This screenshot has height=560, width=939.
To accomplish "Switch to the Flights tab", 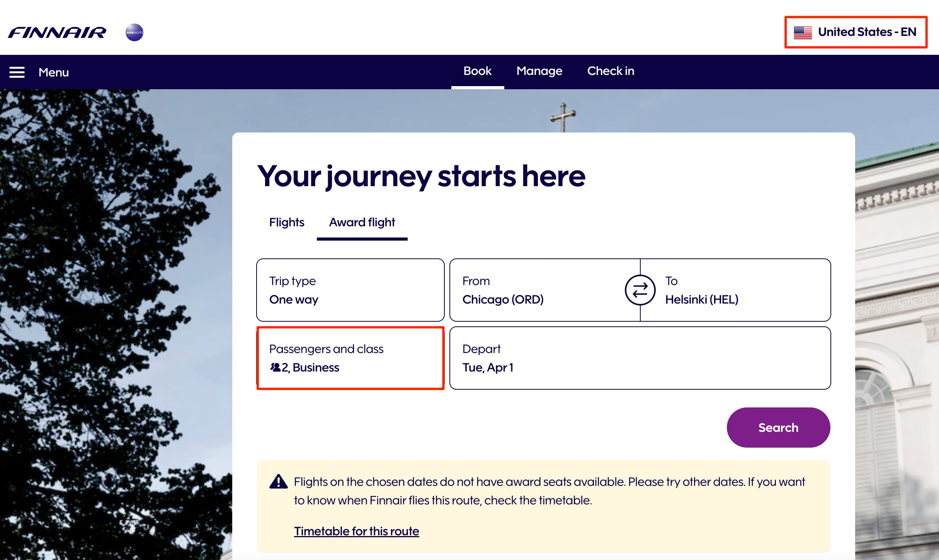I will coord(286,222).
